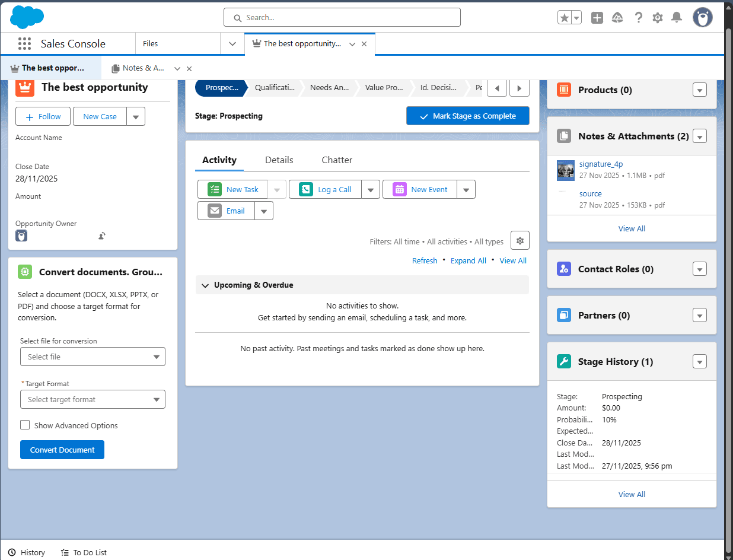This screenshot has width=733, height=560.
Task: Switch to the Chatter tab
Action: click(x=337, y=160)
